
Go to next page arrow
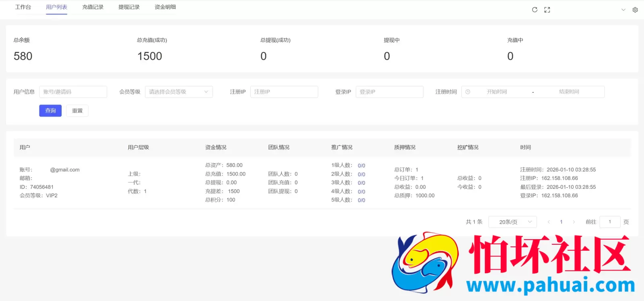574,222
